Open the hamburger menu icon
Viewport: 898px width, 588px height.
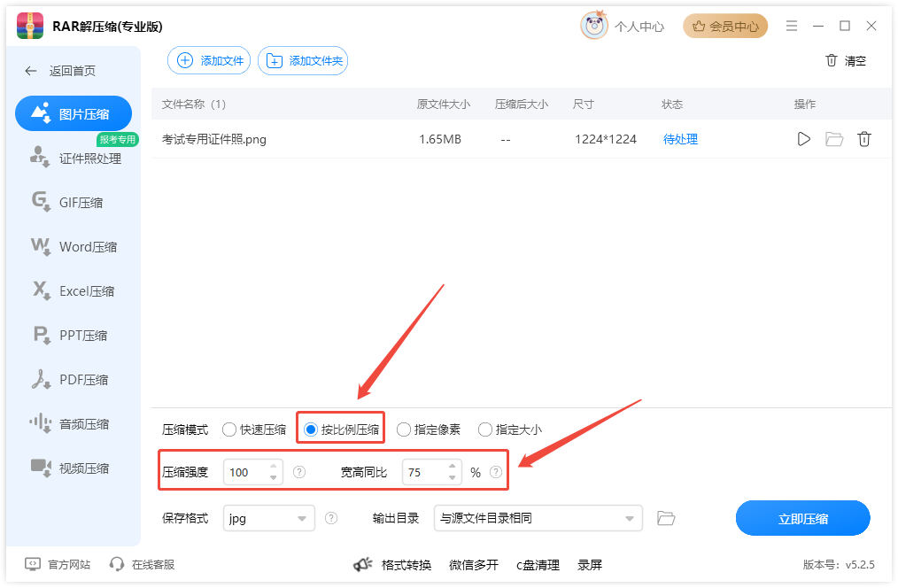pyautogui.click(x=792, y=26)
